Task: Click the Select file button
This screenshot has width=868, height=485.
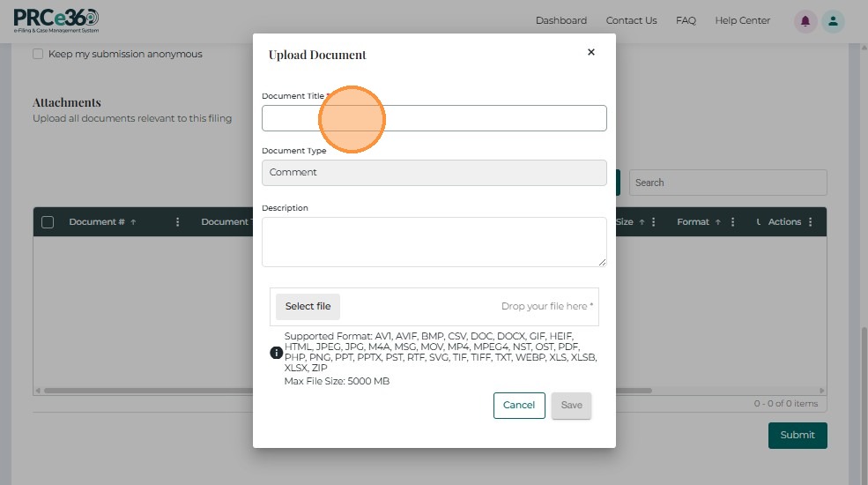Action: pos(308,306)
